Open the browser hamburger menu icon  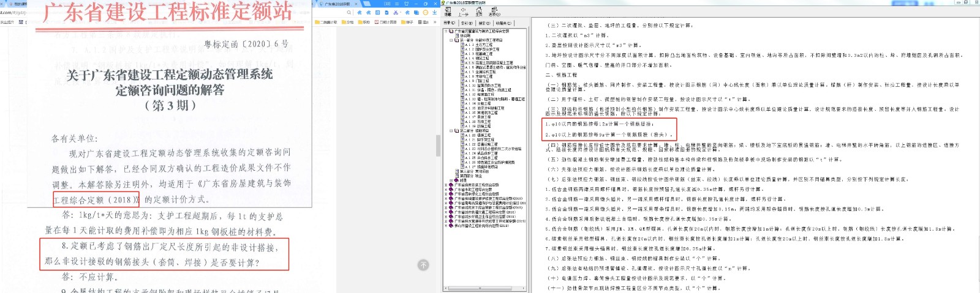(x=397, y=4)
